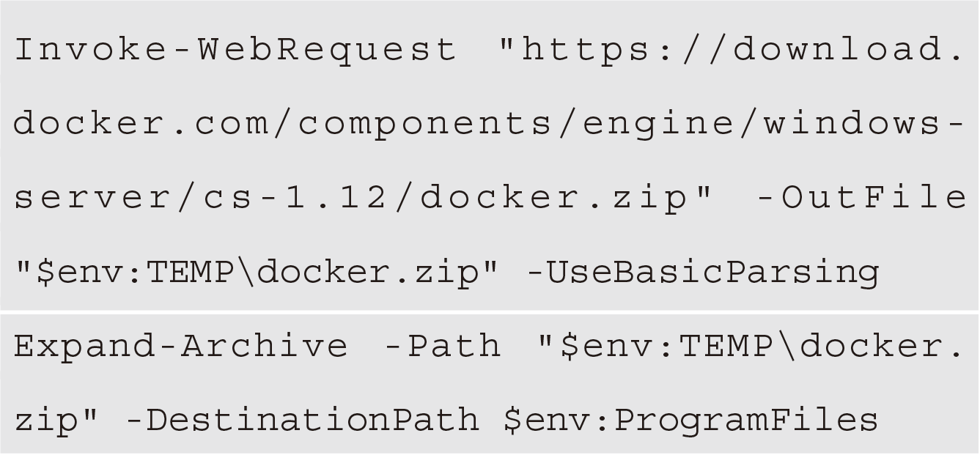Click the -UseBasicParsing parameter
The height and width of the screenshot is (455, 980).
click(x=702, y=273)
